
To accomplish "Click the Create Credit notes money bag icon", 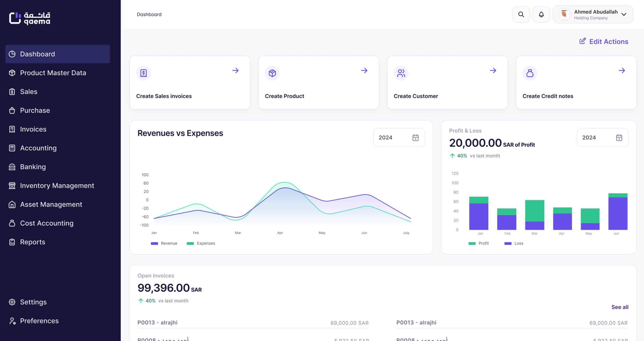I will 530,73.
